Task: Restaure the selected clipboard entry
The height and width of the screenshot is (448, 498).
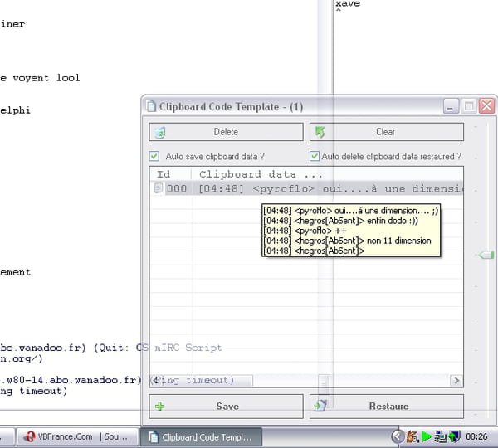Action: [387, 406]
